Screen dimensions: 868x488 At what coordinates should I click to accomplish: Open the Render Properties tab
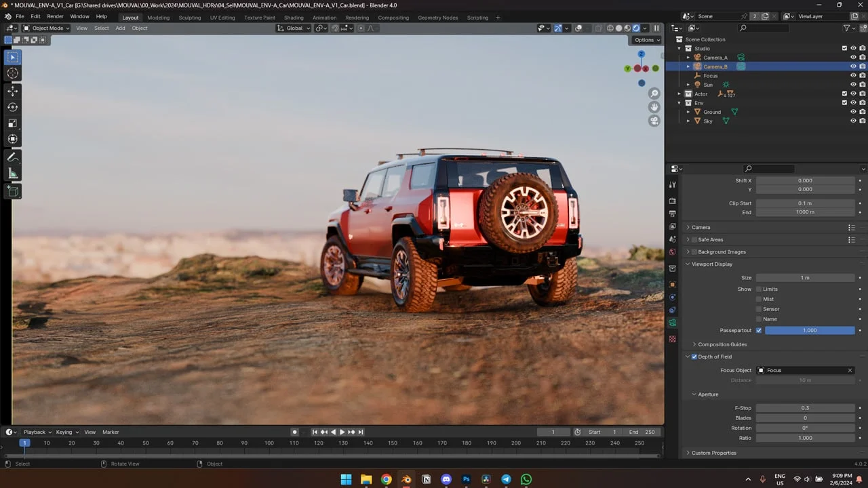point(672,201)
